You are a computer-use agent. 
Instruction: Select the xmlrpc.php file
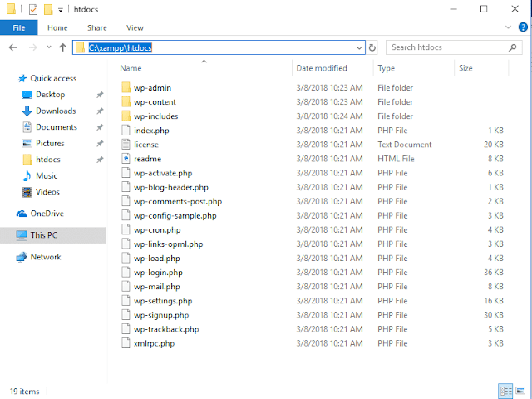point(154,343)
